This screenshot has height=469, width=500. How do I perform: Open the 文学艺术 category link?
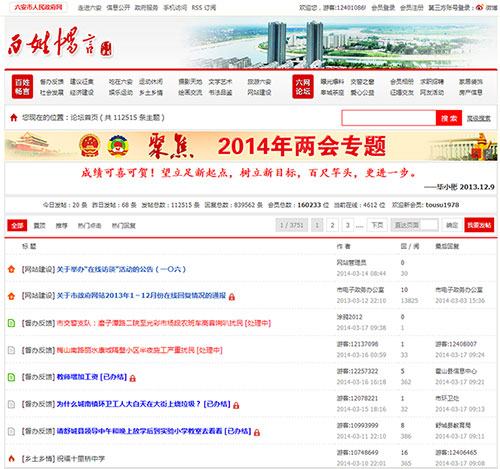point(220,82)
